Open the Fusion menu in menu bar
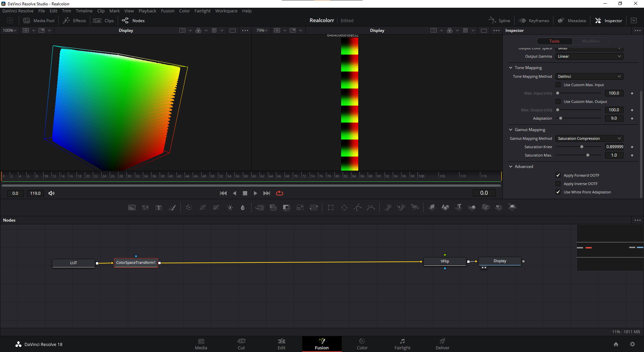The height and width of the screenshot is (352, 644). 167,11
